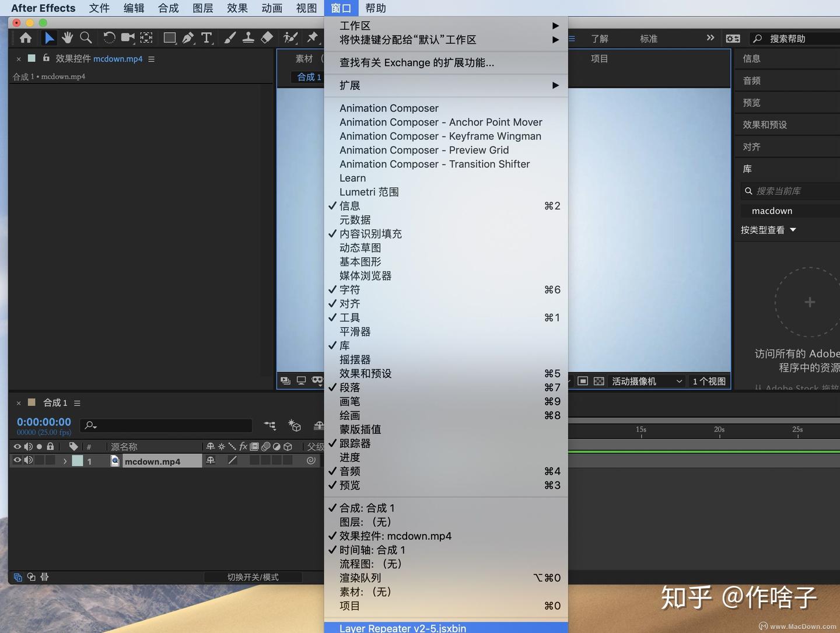Click the layer color label swatch
840x633 pixels.
coord(78,461)
